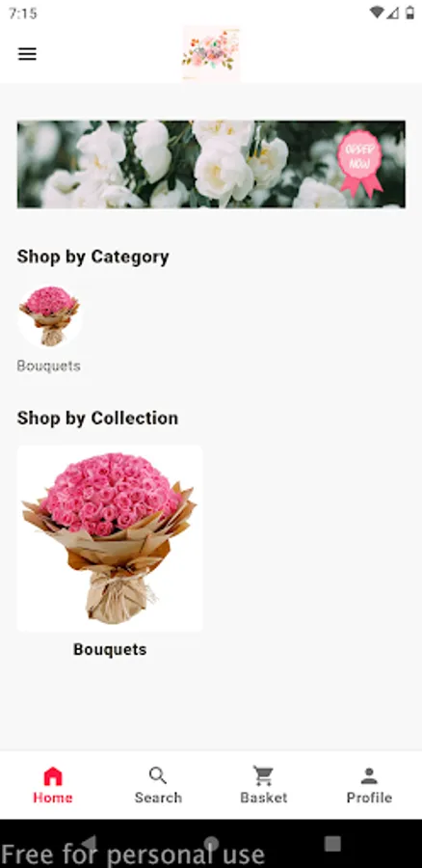Image resolution: width=422 pixels, height=868 pixels.
Task: Open the Basket cart icon
Action: coord(263,776)
